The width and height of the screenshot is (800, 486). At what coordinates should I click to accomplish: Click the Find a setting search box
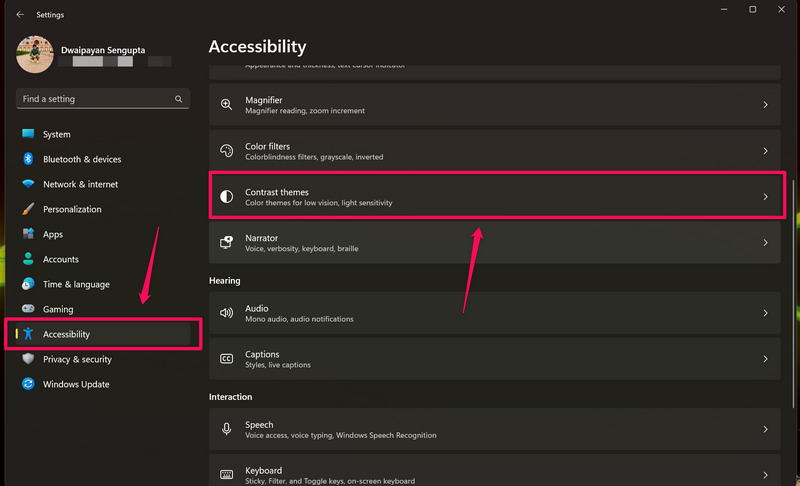click(x=95, y=99)
